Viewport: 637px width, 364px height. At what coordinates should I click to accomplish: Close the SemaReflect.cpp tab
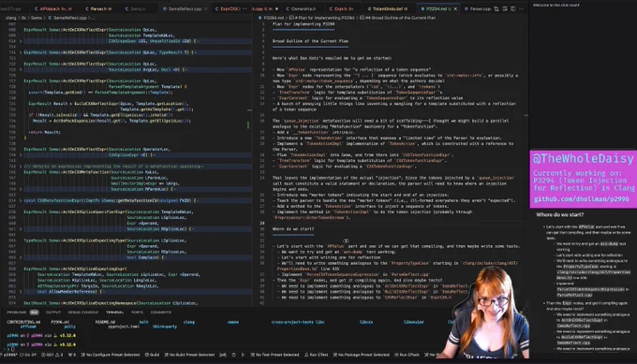205,8
